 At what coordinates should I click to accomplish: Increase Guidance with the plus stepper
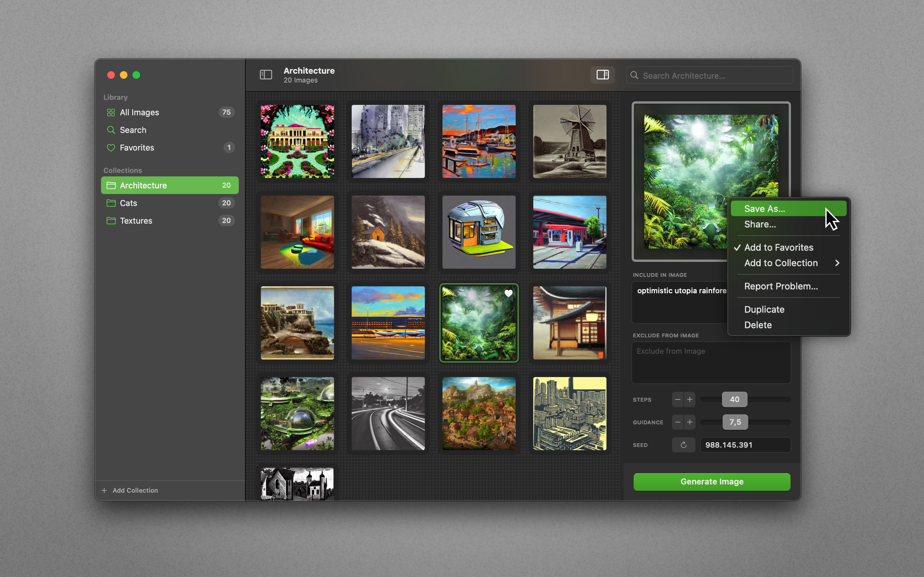(x=689, y=422)
